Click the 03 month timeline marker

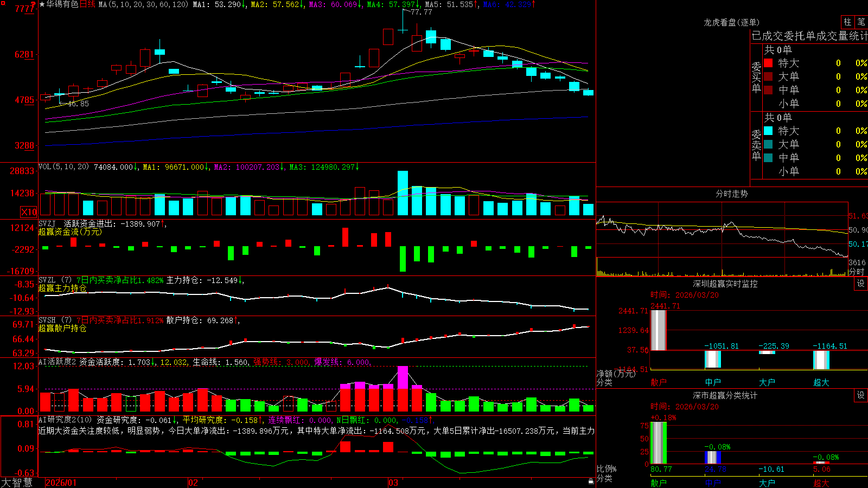pos(393,483)
